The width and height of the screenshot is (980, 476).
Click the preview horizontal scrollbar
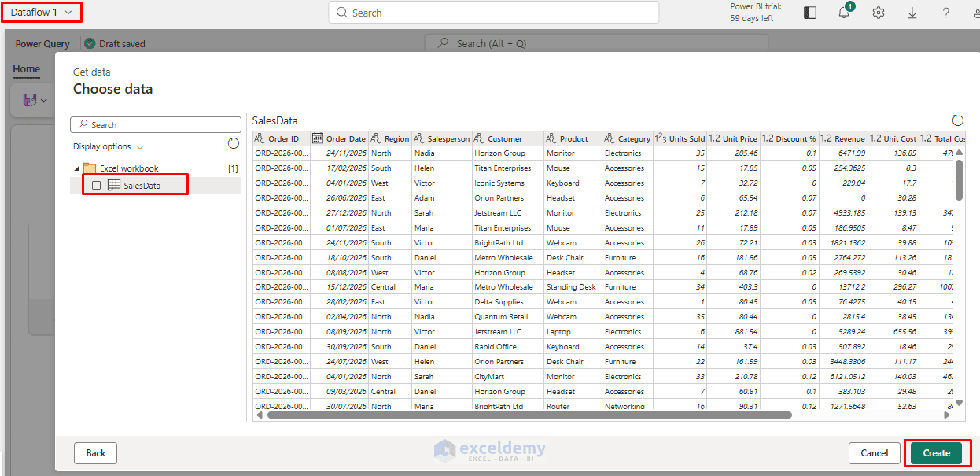click(x=529, y=415)
